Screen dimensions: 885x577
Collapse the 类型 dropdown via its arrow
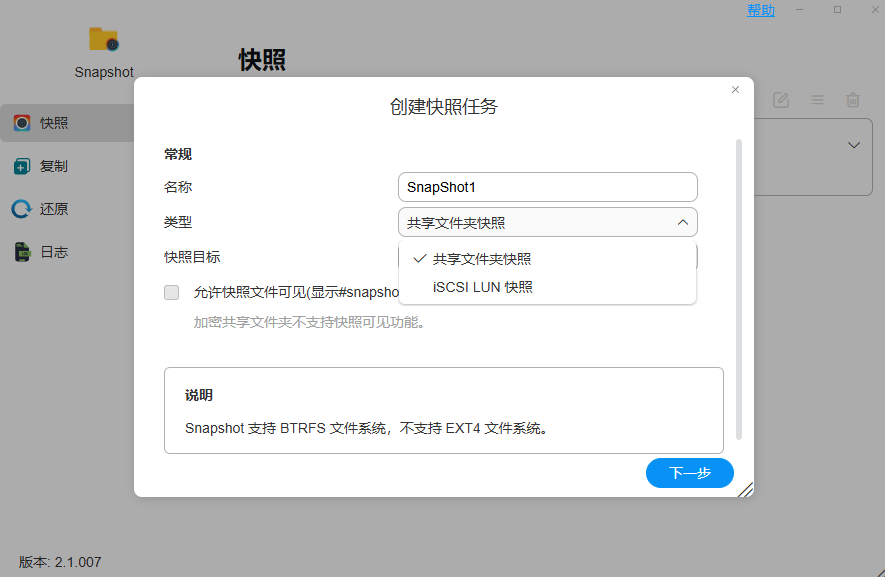coord(682,222)
